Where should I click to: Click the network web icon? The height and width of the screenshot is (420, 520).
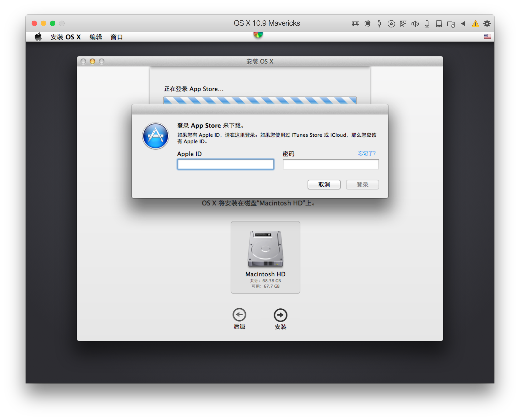click(403, 24)
